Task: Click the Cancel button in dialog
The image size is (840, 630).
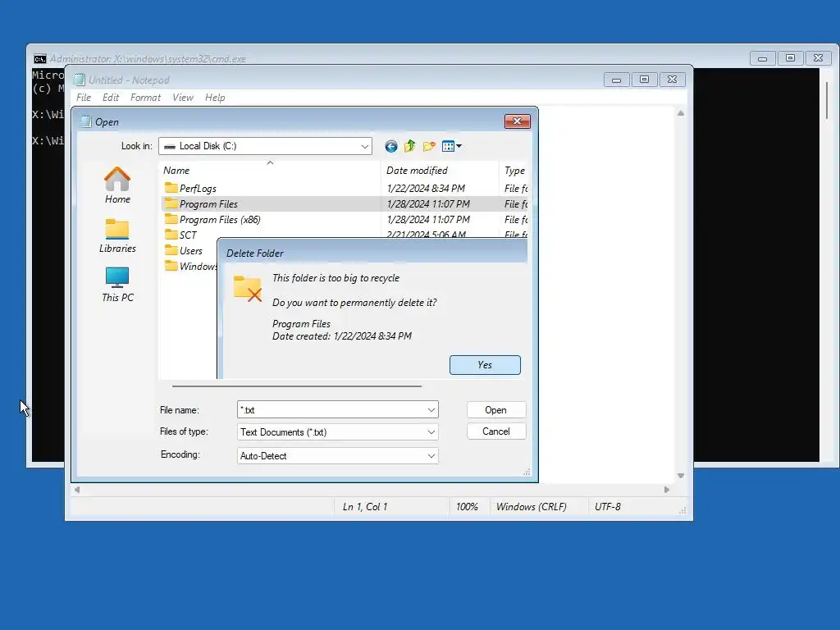Action: (496, 431)
